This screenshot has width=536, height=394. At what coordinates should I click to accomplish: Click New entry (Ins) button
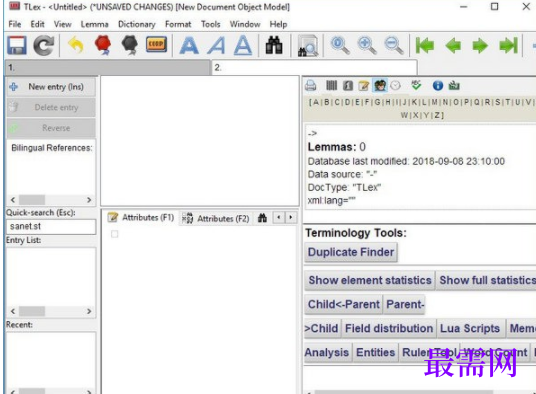click(x=51, y=87)
